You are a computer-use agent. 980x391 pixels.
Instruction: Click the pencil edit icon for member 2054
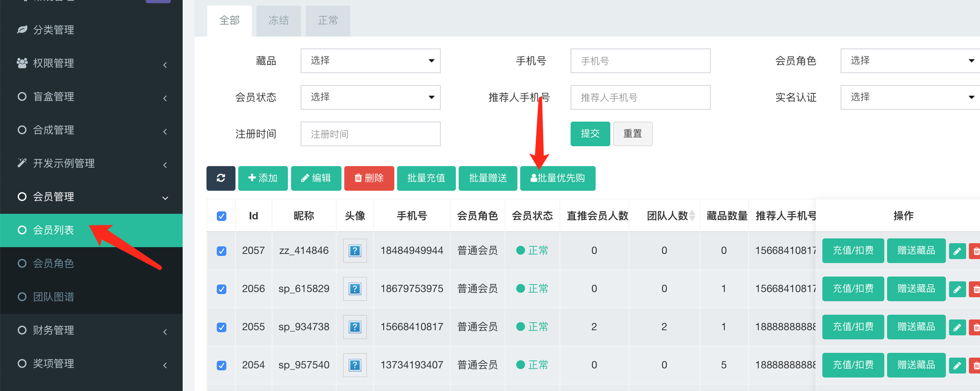[x=957, y=366]
